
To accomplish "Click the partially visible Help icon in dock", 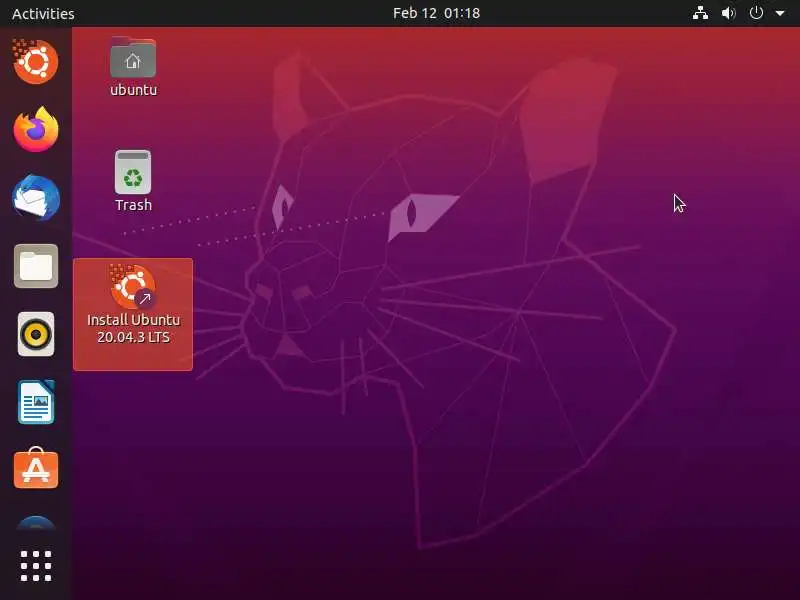I will pyautogui.click(x=36, y=523).
